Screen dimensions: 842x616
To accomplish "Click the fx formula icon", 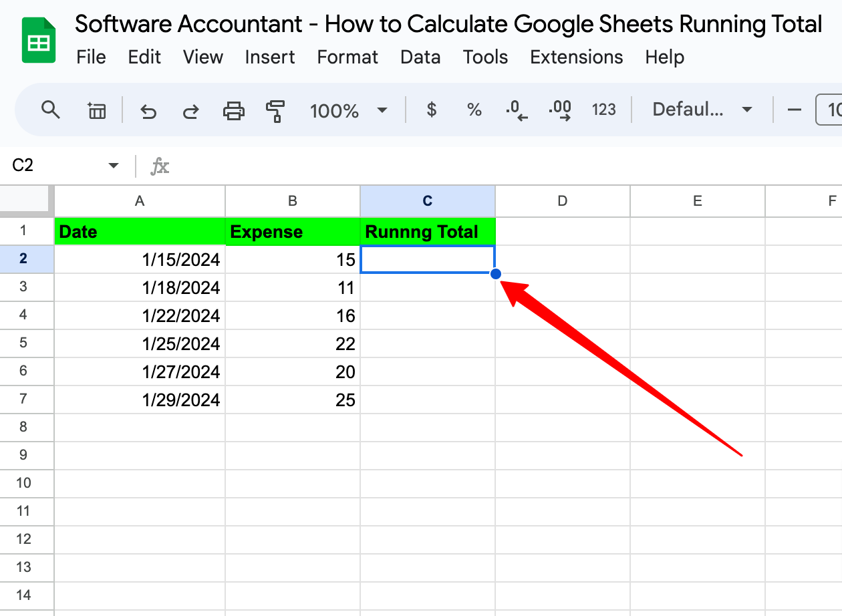I will [160, 166].
